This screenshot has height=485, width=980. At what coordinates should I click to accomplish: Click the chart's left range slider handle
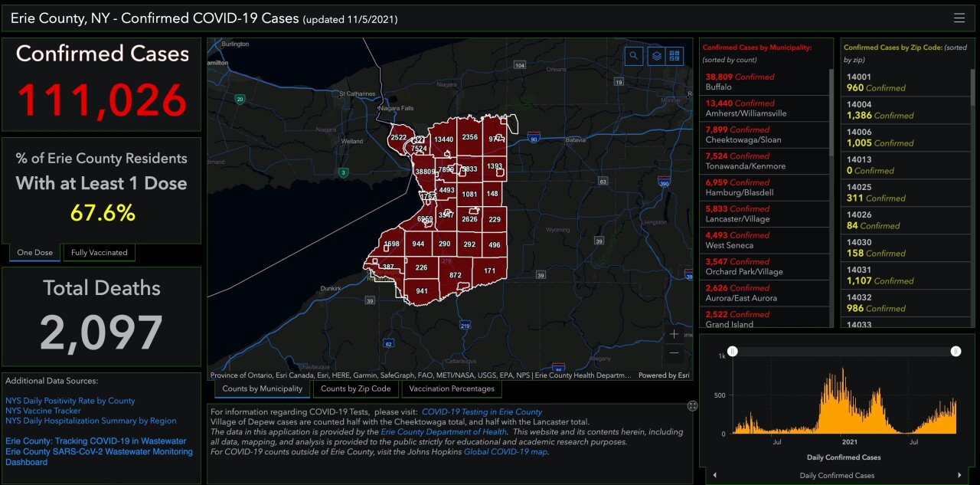[x=733, y=351]
